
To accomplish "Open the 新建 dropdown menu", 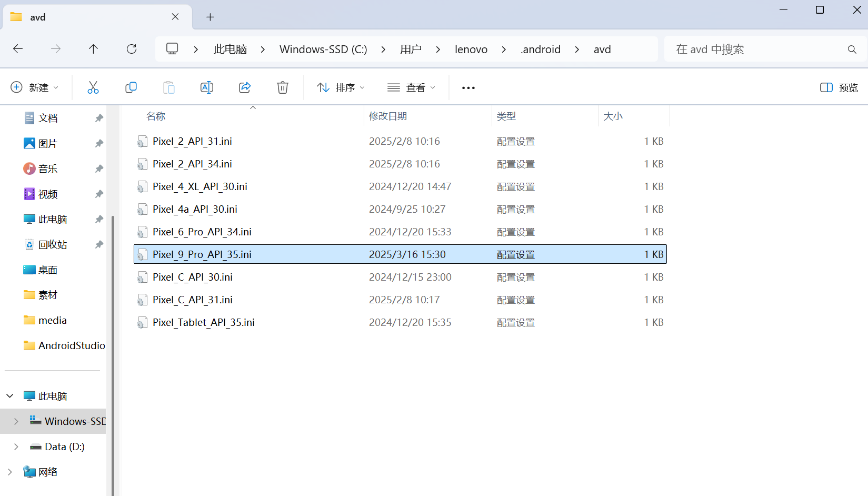I will pos(35,87).
